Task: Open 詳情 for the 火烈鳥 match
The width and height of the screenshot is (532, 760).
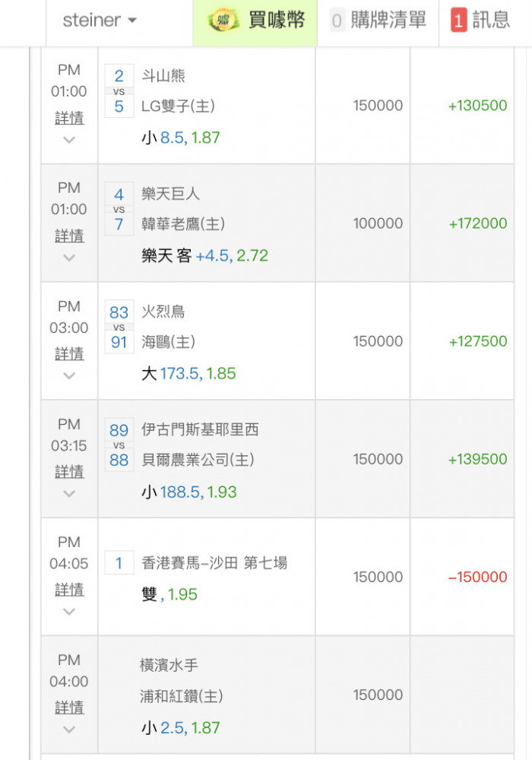Action: coord(69,353)
